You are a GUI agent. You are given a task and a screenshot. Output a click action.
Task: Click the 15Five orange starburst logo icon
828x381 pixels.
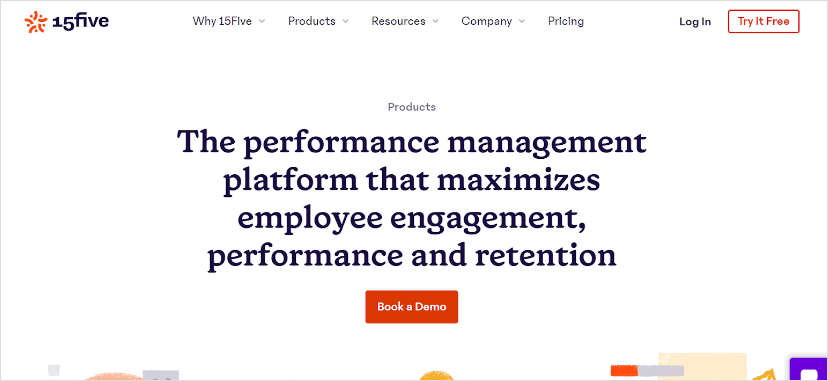(x=36, y=22)
